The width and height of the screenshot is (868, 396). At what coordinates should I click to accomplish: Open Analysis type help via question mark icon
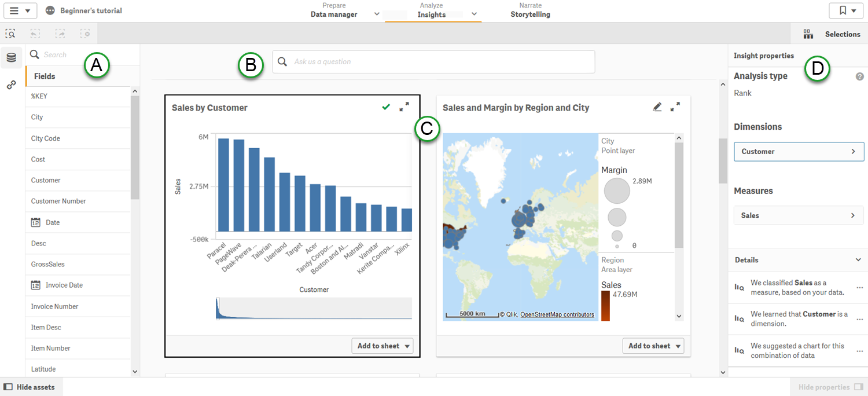click(859, 76)
